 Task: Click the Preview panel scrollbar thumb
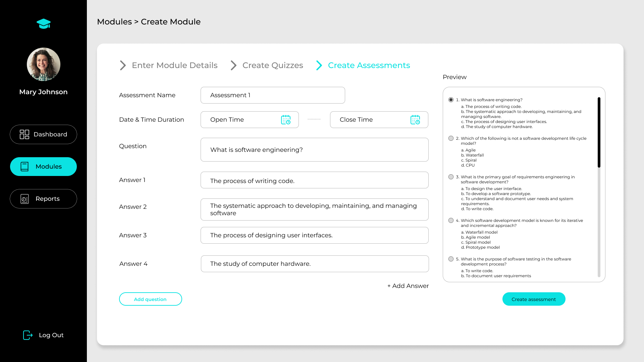click(599, 132)
